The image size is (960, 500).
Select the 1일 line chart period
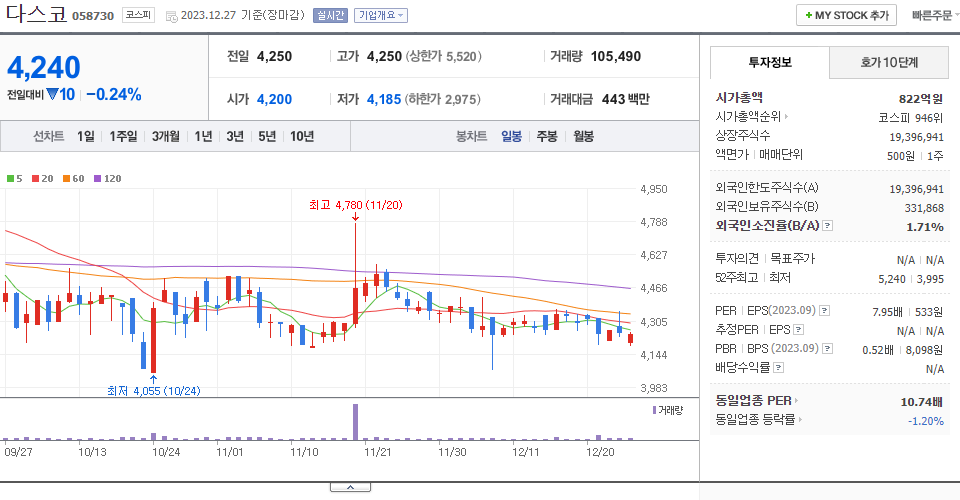(86, 136)
